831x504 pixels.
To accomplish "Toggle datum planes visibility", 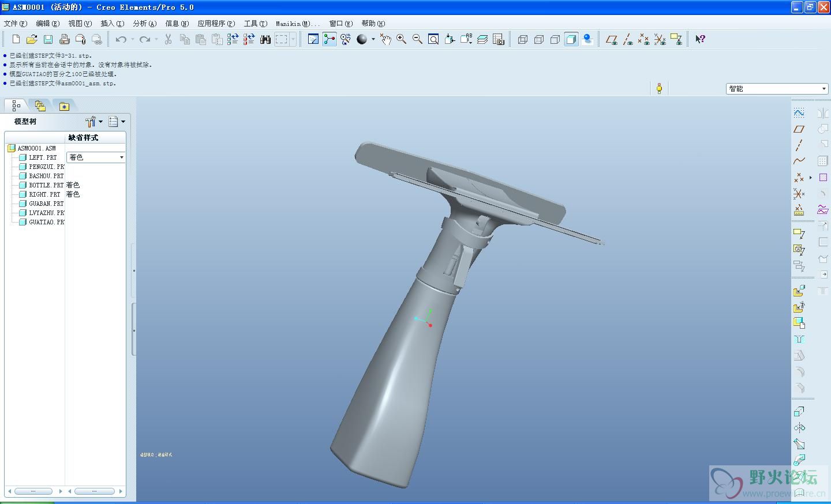I will (612, 39).
